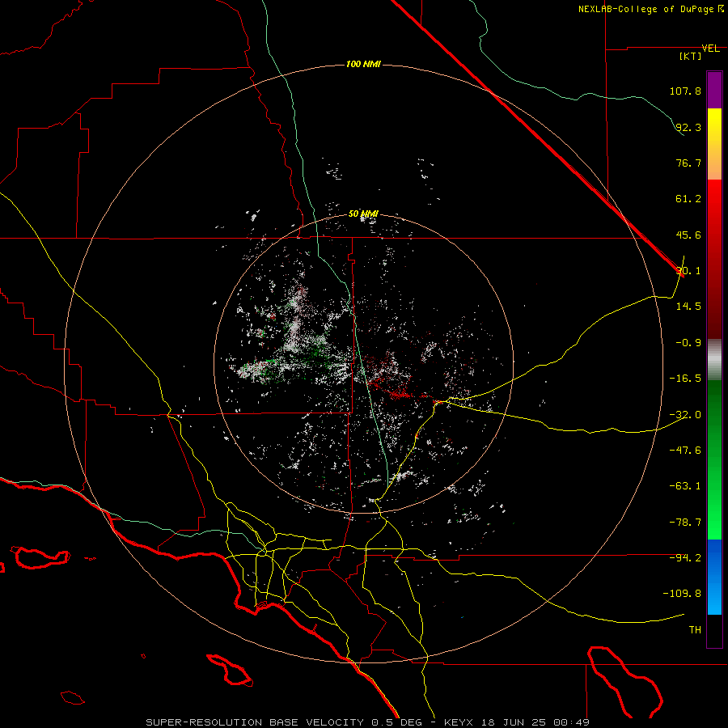The height and width of the screenshot is (728, 728).
Task: Select the 45.6 scale value
Action: [x=688, y=235]
